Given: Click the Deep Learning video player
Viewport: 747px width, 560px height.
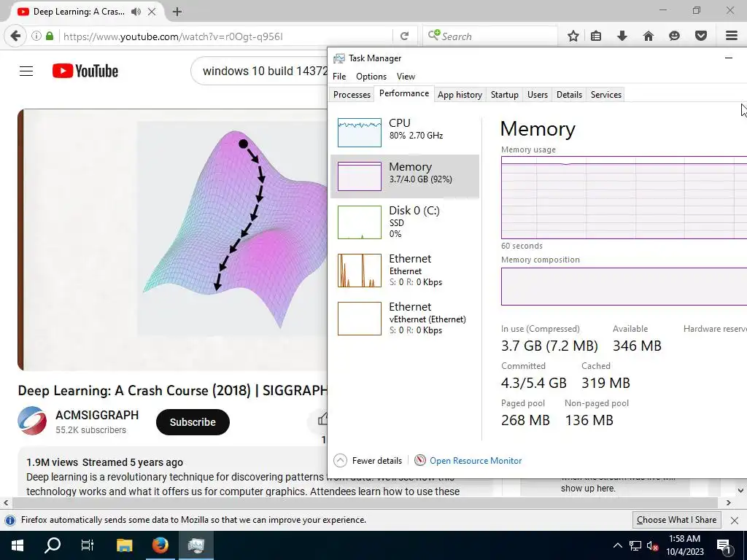Looking at the screenshot, I should (172, 240).
